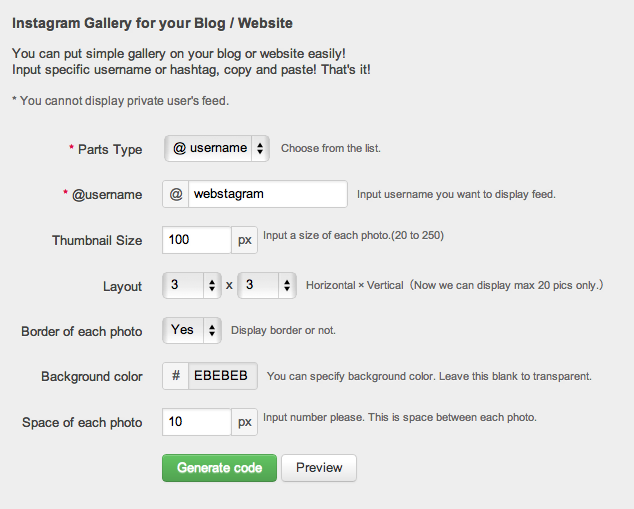This screenshot has height=509, width=634.
Task: Open the Parts Type dropdown
Action: pos(216,148)
